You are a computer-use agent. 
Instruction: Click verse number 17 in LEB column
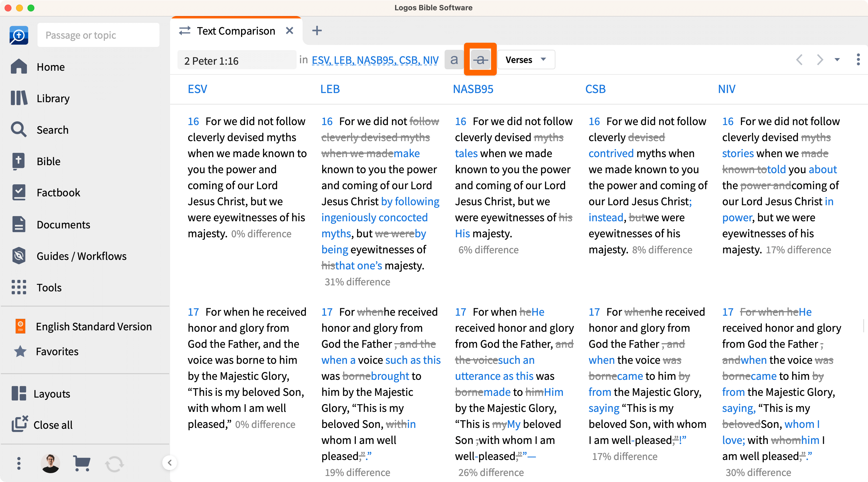[327, 312]
